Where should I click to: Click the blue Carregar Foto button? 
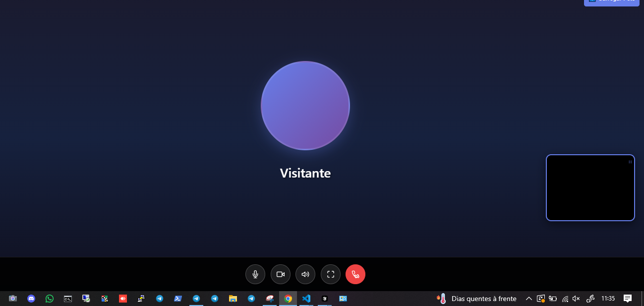click(x=611, y=2)
